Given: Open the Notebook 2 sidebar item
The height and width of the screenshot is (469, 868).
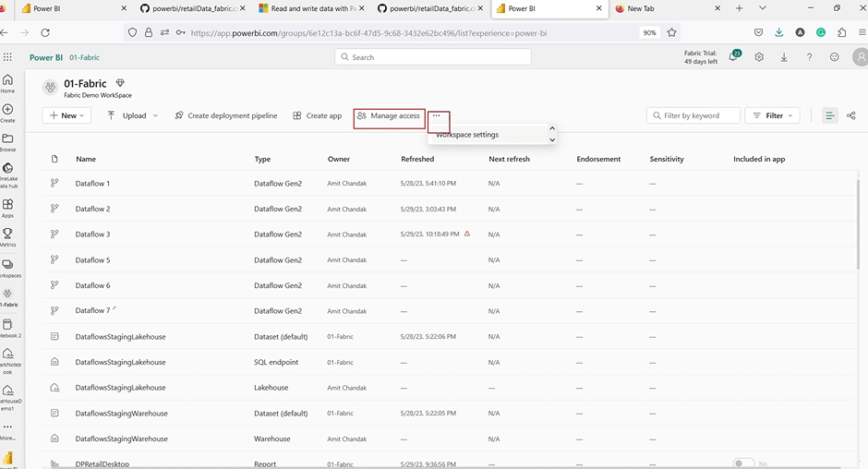Looking at the screenshot, I should pos(9,329).
